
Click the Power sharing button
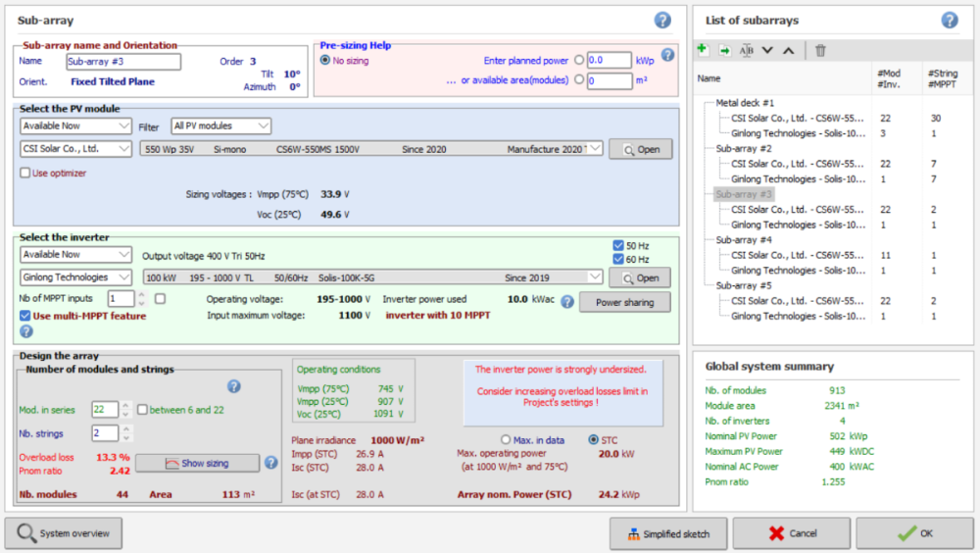click(624, 302)
